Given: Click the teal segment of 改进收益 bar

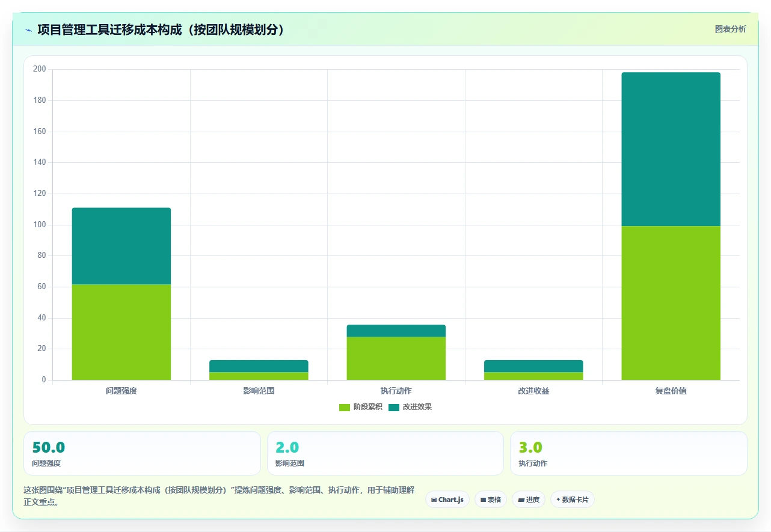Looking at the screenshot, I should click(x=533, y=366).
